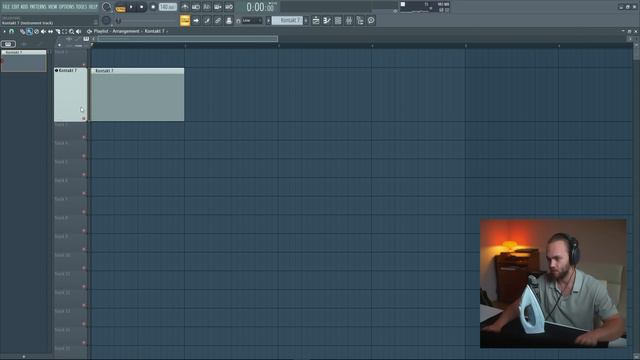Toggle wait for input before recording
Viewport: 640px width, 360px height.
(196, 7)
